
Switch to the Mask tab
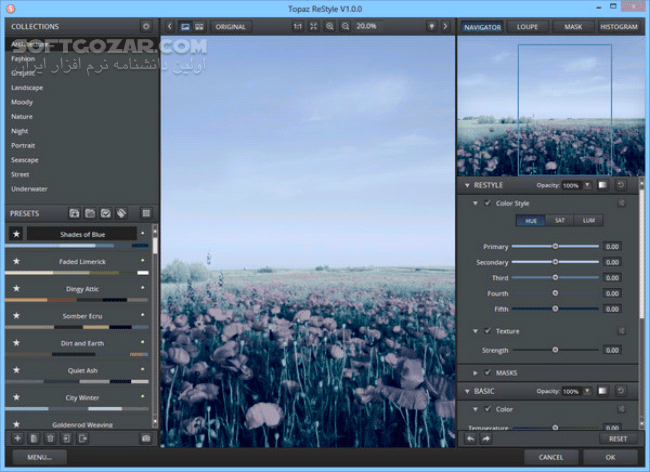tap(573, 27)
